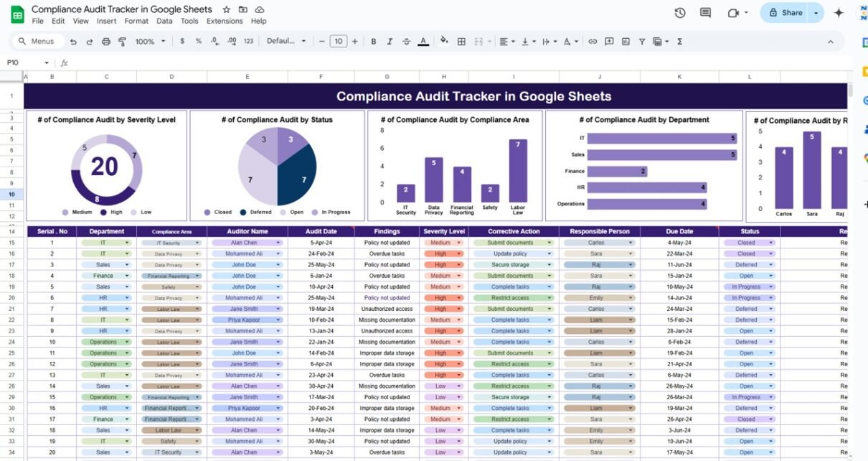Decrease decimal places button

tap(214, 42)
